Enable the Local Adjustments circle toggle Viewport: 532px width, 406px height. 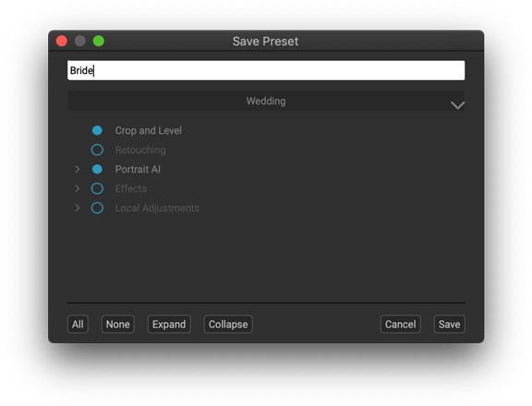tap(97, 208)
